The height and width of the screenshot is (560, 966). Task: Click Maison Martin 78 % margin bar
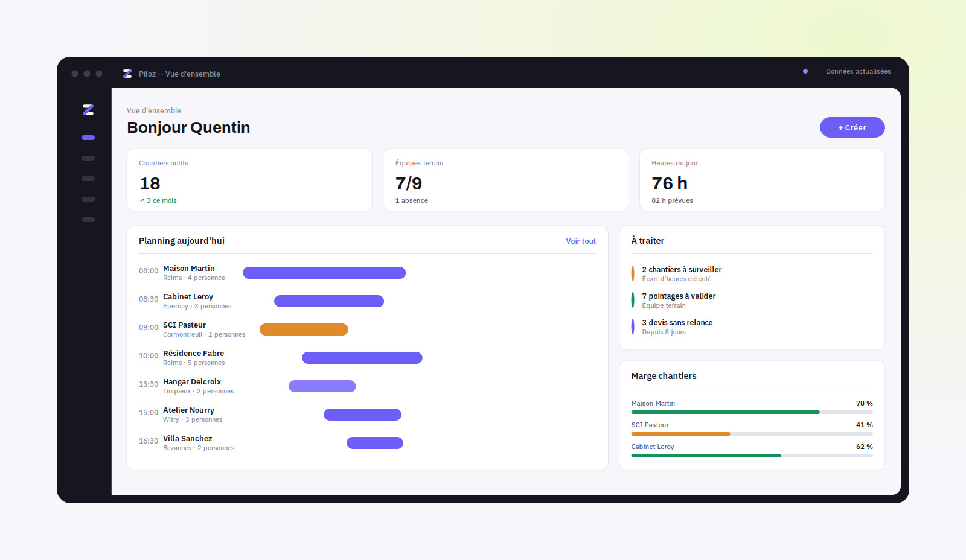point(752,412)
